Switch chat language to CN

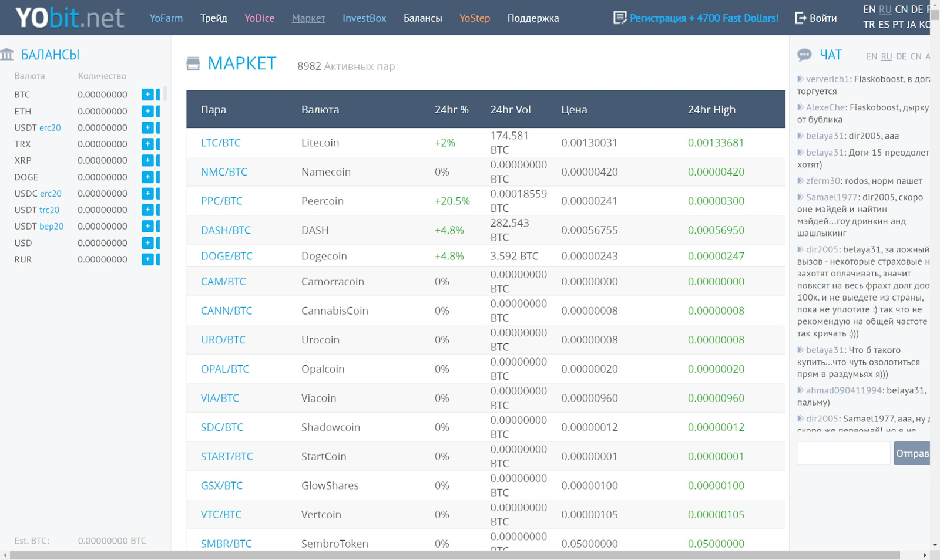click(916, 56)
